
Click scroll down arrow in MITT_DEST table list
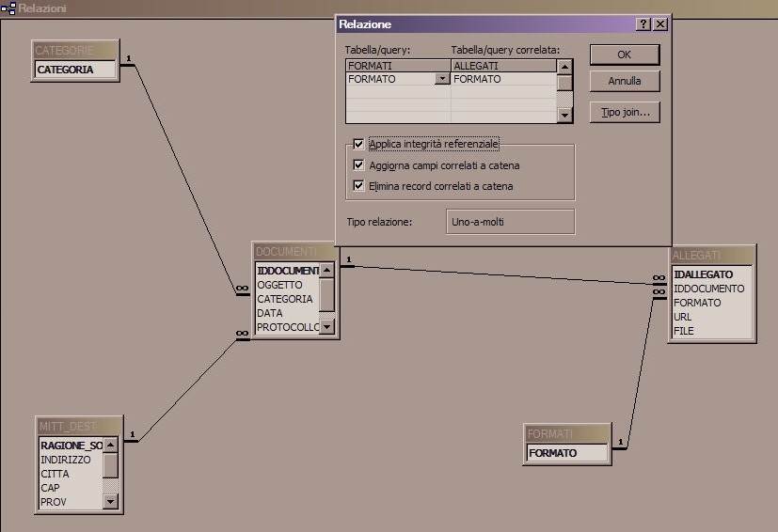tap(110, 502)
